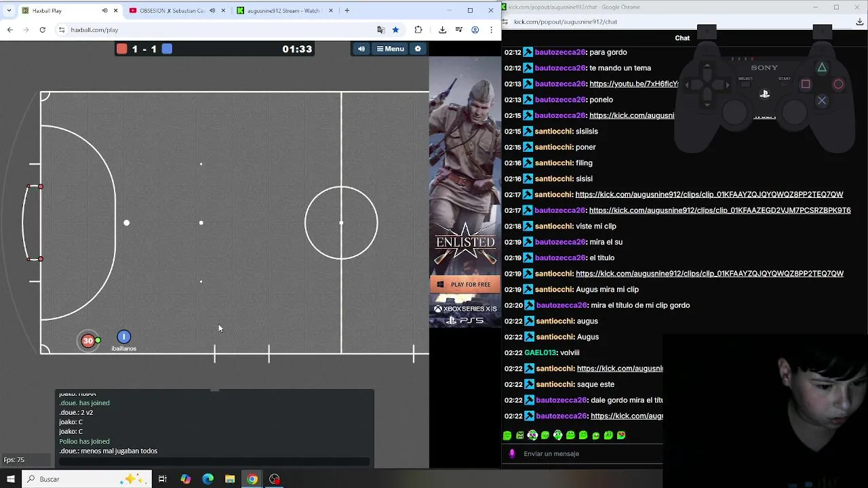The height and width of the screenshot is (488, 868).
Task: Open santiocchi's clip link at 02:17
Action: (x=709, y=195)
